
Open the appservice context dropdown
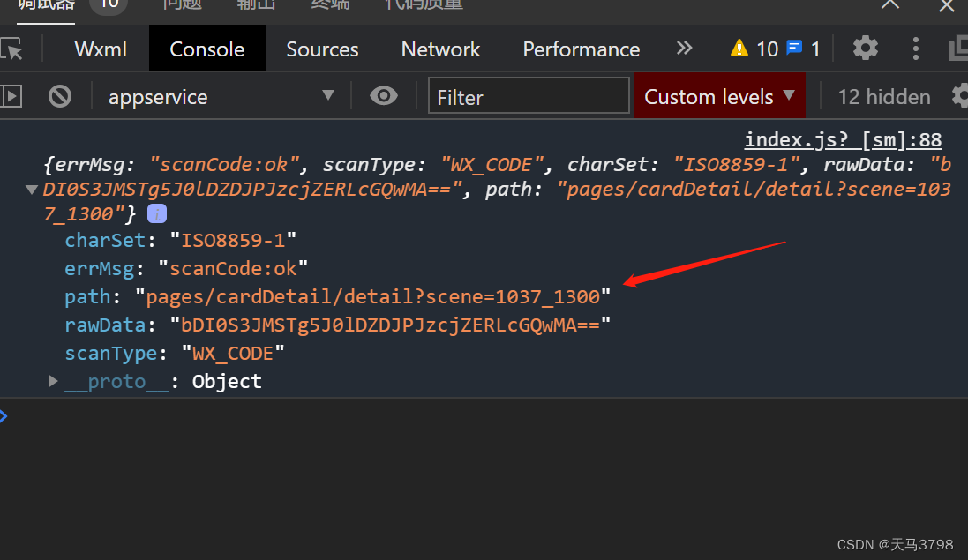(221, 96)
